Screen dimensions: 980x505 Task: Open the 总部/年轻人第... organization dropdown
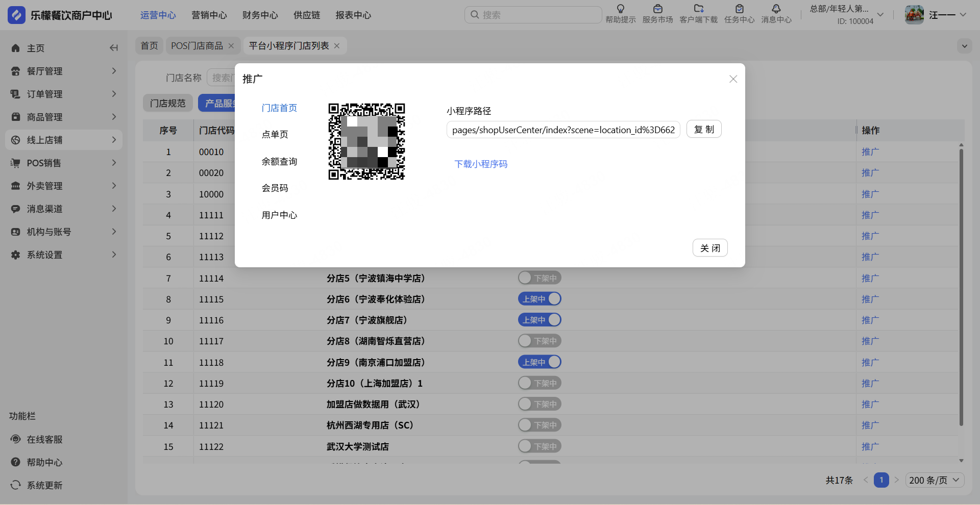point(847,15)
